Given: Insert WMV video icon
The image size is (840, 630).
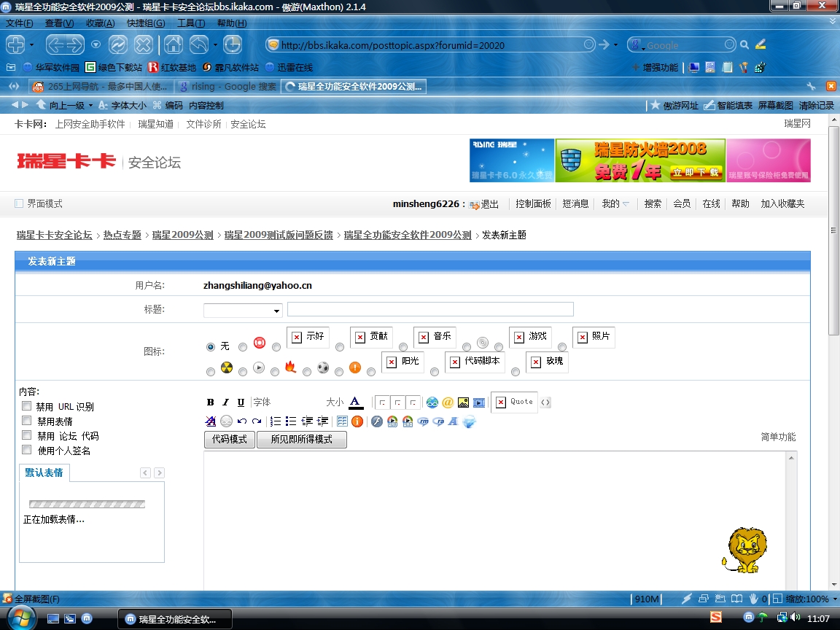Looking at the screenshot, I should (393, 421).
